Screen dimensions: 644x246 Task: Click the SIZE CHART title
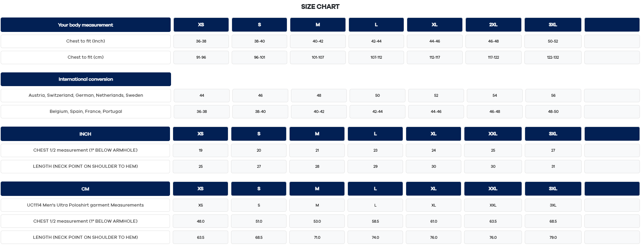pos(320,7)
